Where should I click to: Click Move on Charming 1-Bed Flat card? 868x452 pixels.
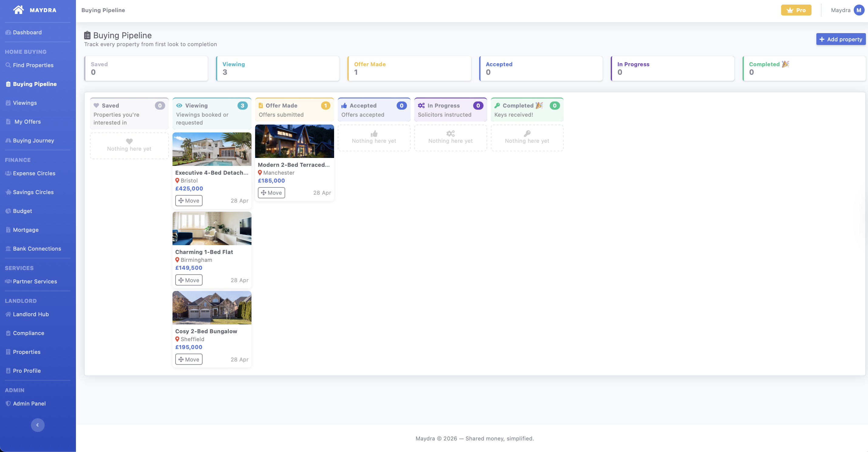[x=189, y=280]
